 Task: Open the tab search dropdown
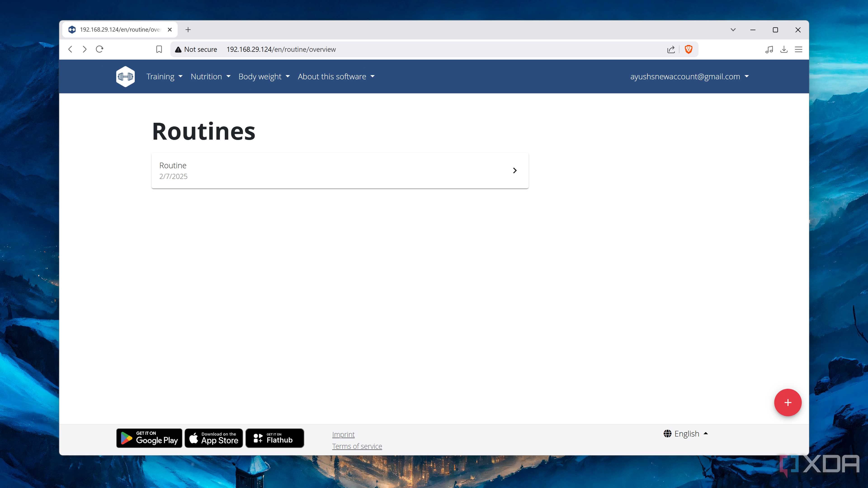coord(733,30)
